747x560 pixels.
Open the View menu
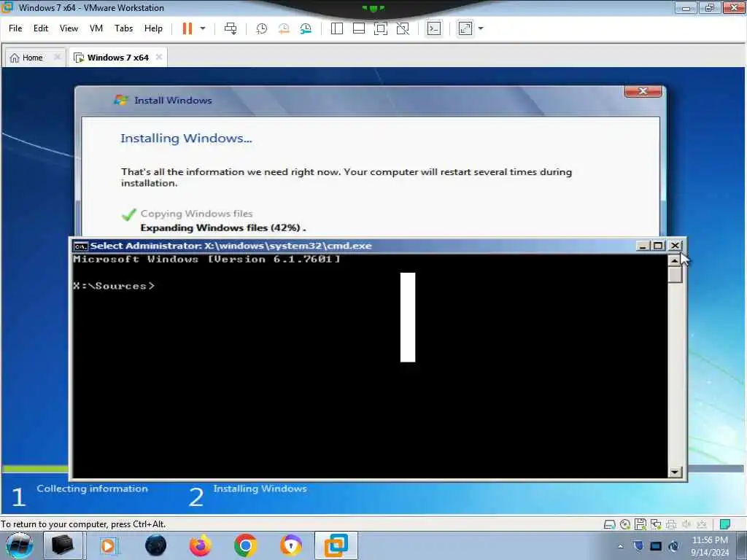69,28
